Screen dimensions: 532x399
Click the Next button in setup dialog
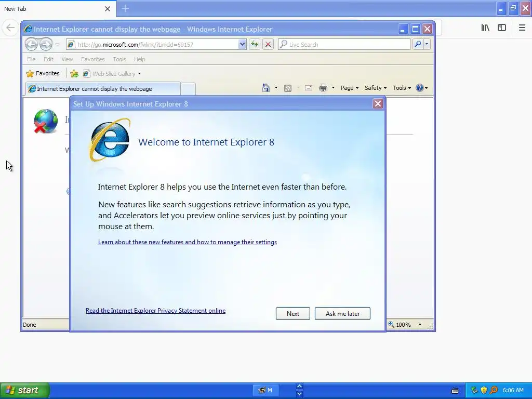(x=293, y=313)
